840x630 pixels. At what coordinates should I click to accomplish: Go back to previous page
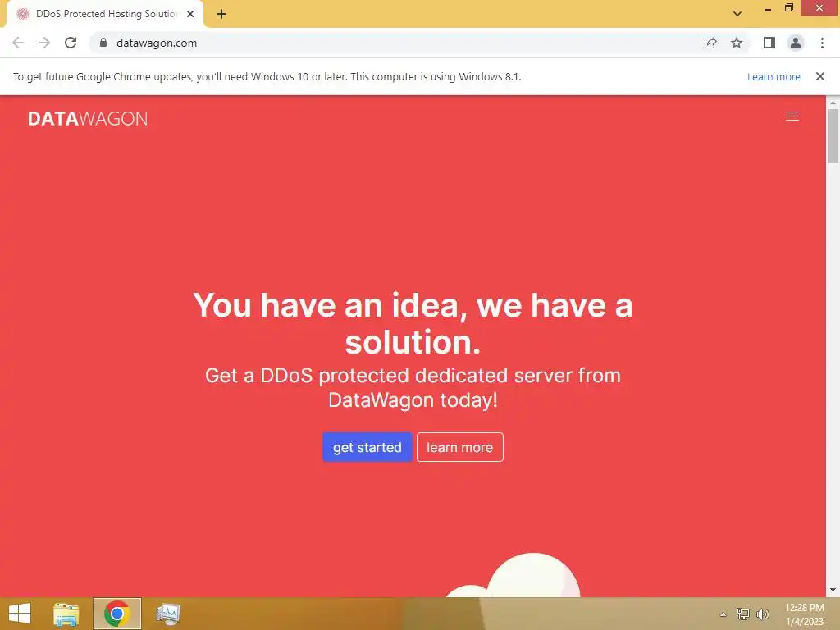(18, 43)
